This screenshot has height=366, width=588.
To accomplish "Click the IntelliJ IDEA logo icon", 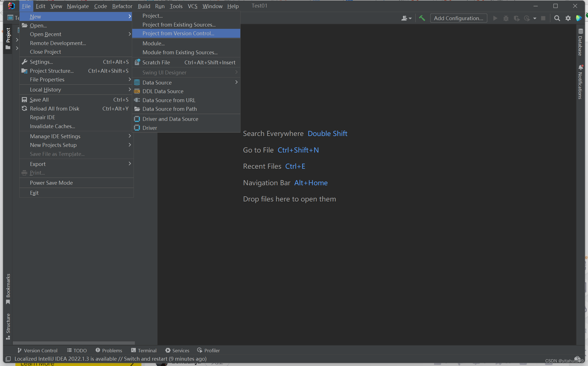I will pyautogui.click(x=11, y=6).
